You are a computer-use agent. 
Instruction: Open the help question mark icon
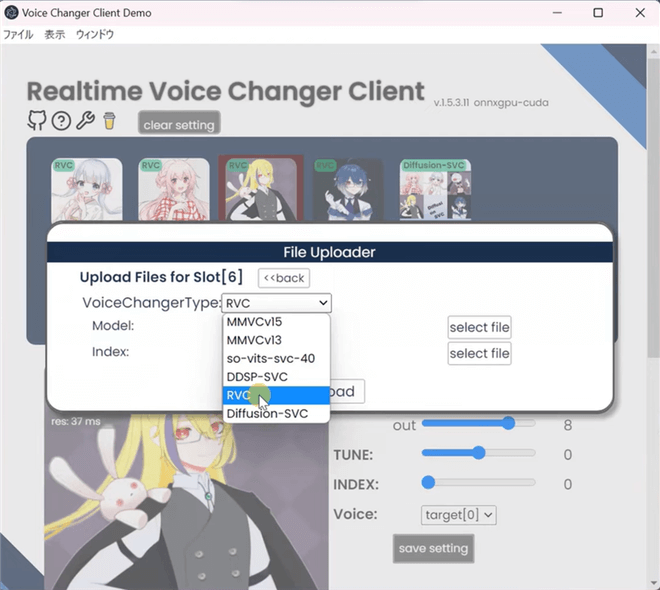(x=61, y=121)
